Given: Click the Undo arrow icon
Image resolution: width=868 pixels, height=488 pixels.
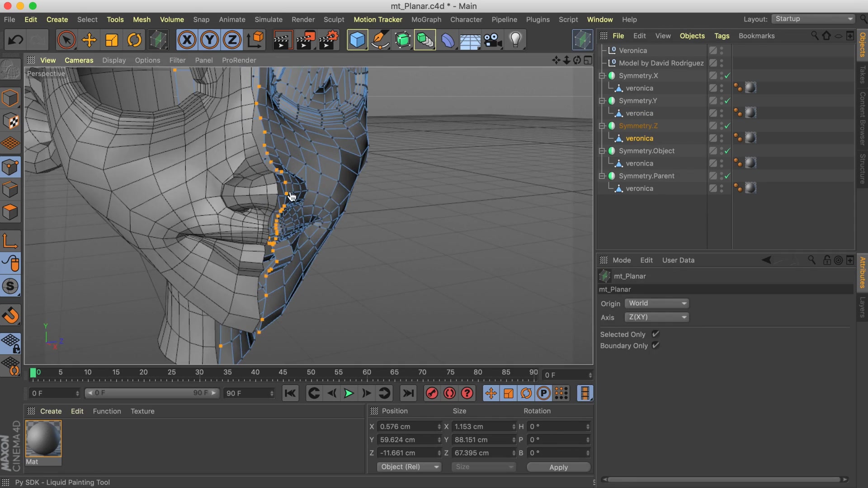Looking at the screenshot, I should pos(15,40).
